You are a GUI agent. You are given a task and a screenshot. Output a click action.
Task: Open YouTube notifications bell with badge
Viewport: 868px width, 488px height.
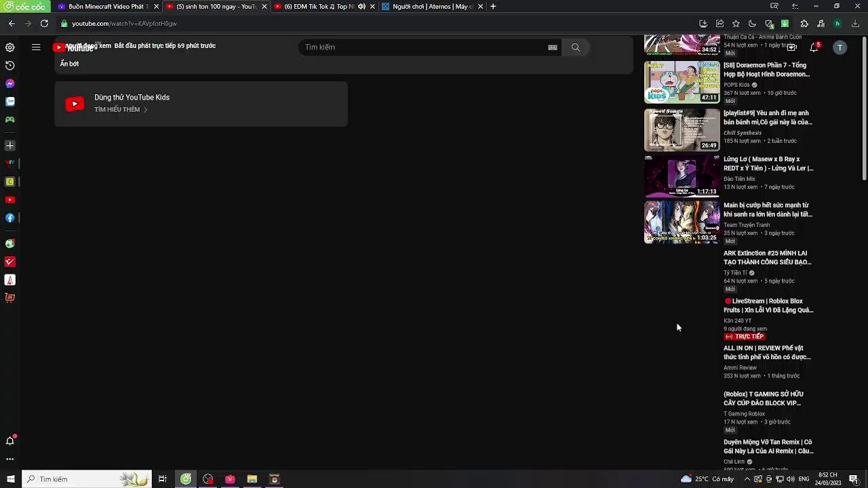[x=814, y=47]
